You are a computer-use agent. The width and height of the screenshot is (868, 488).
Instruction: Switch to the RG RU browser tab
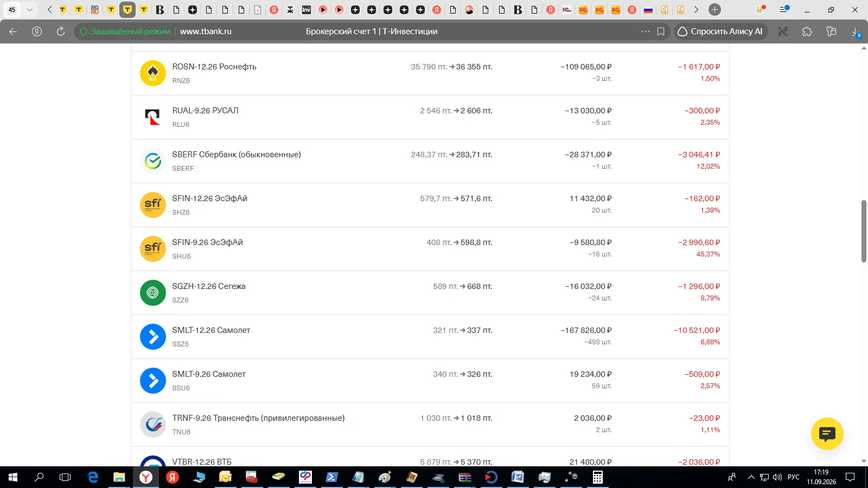95,9
